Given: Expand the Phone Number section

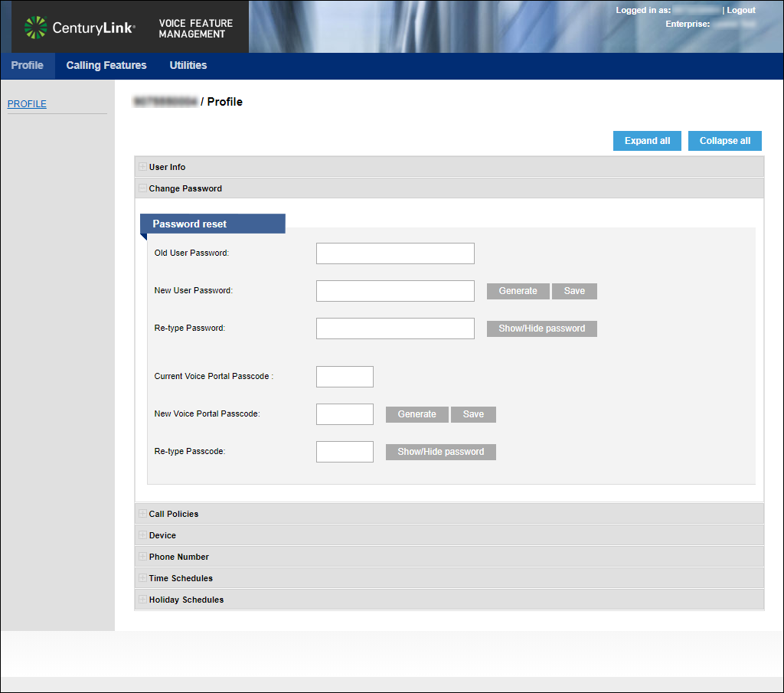Looking at the screenshot, I should point(449,557).
